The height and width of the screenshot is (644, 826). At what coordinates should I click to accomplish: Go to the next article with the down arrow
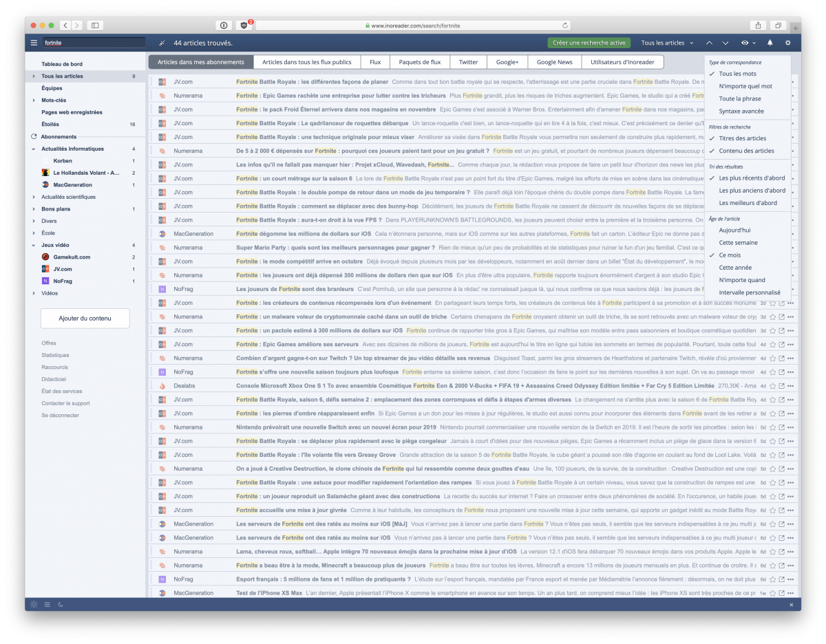pyautogui.click(x=725, y=43)
